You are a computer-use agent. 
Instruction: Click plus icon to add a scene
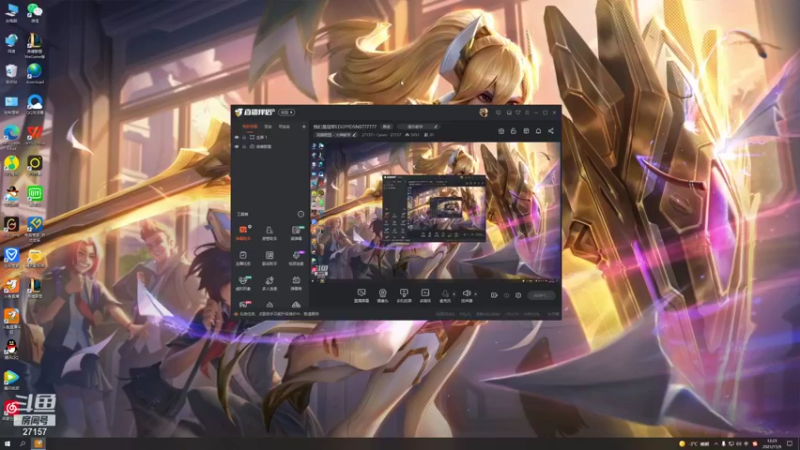(304, 127)
